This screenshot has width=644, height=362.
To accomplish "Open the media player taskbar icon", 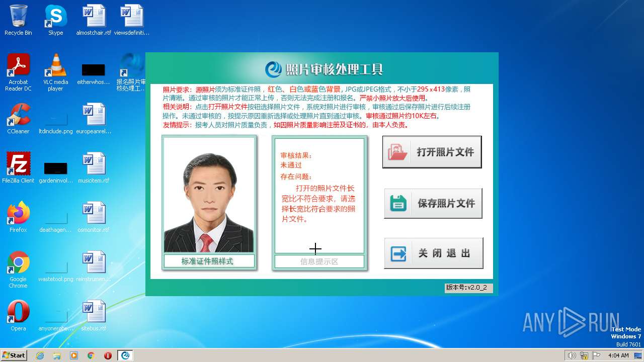I will coord(74,355).
